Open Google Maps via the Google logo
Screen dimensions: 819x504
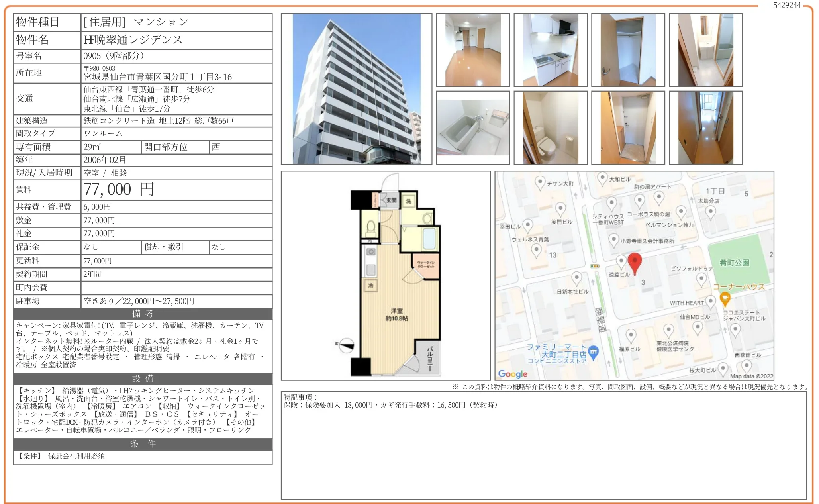tap(512, 374)
